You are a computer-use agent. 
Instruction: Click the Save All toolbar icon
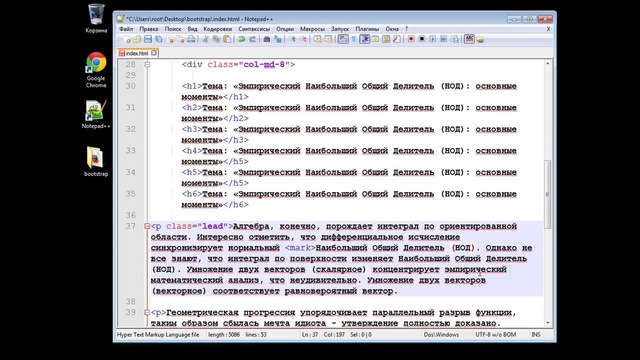click(x=159, y=39)
